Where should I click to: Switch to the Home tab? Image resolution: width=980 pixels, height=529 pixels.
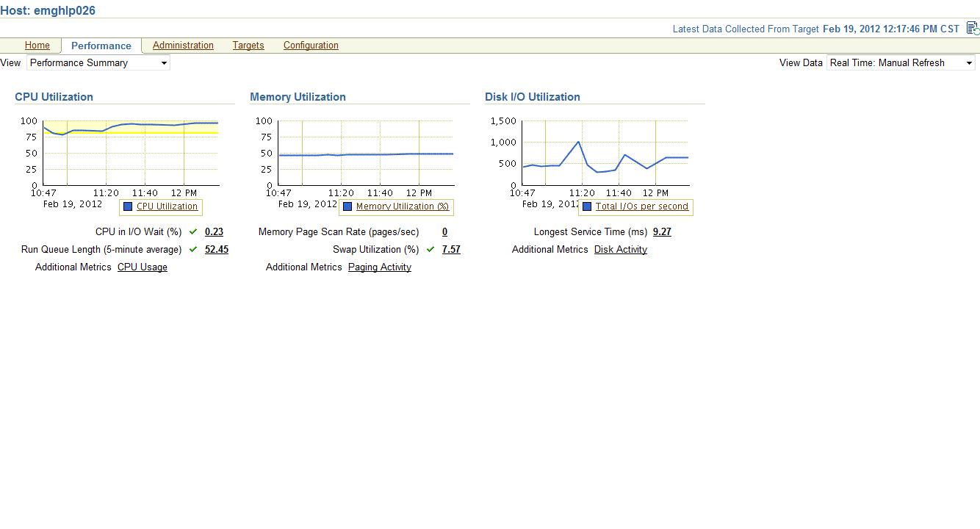click(x=37, y=46)
